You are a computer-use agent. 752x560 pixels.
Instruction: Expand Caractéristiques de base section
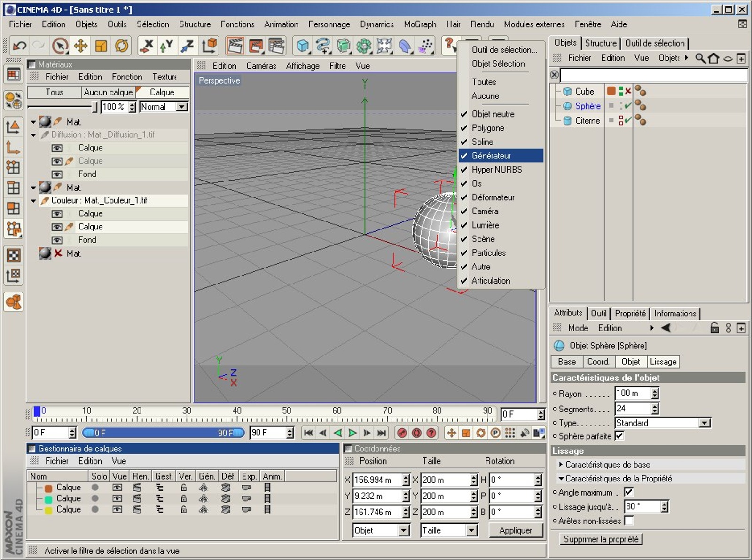(561, 465)
